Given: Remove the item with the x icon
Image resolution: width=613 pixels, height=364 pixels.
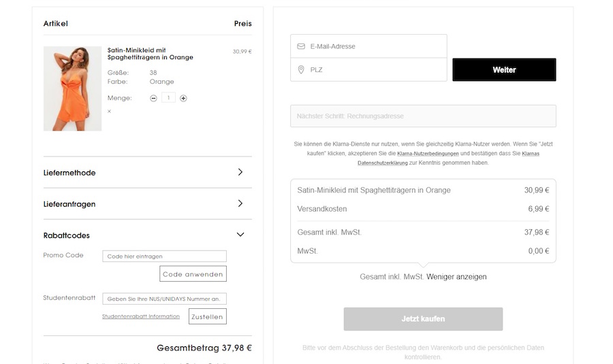Looking at the screenshot, I should [109, 111].
